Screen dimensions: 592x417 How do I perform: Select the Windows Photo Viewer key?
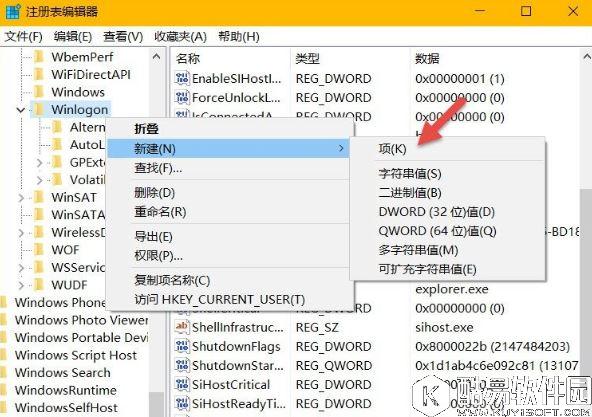click(x=81, y=320)
